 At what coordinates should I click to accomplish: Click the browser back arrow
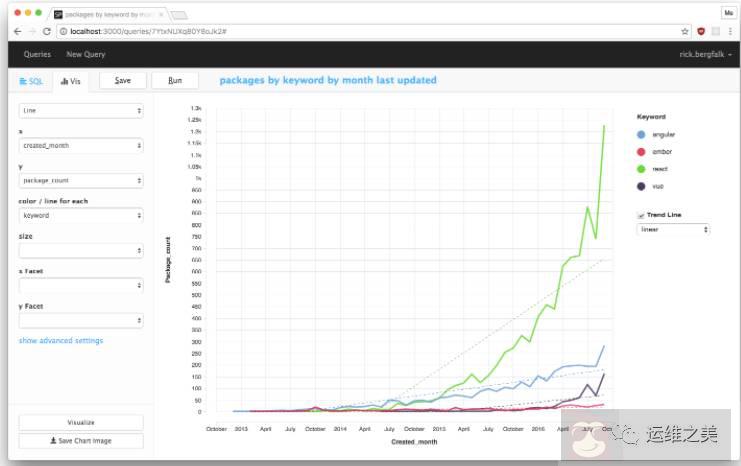(18, 32)
